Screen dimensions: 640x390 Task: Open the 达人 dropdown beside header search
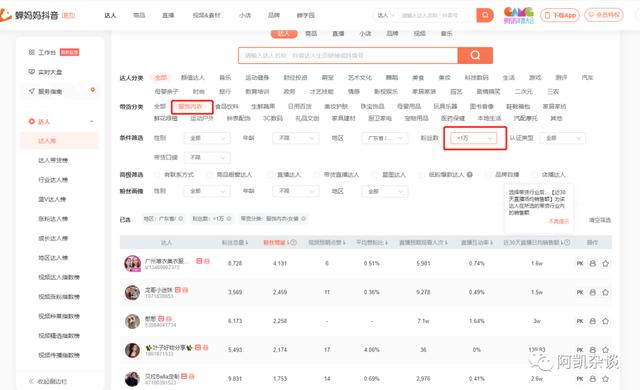[x=385, y=15]
